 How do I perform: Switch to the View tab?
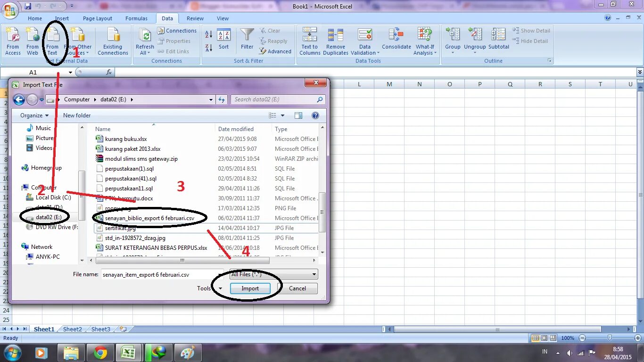(223, 18)
